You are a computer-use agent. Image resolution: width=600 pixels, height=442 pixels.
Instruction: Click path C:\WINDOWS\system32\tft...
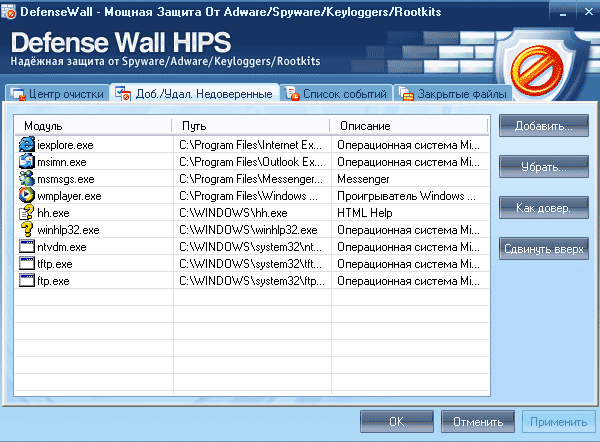250,264
